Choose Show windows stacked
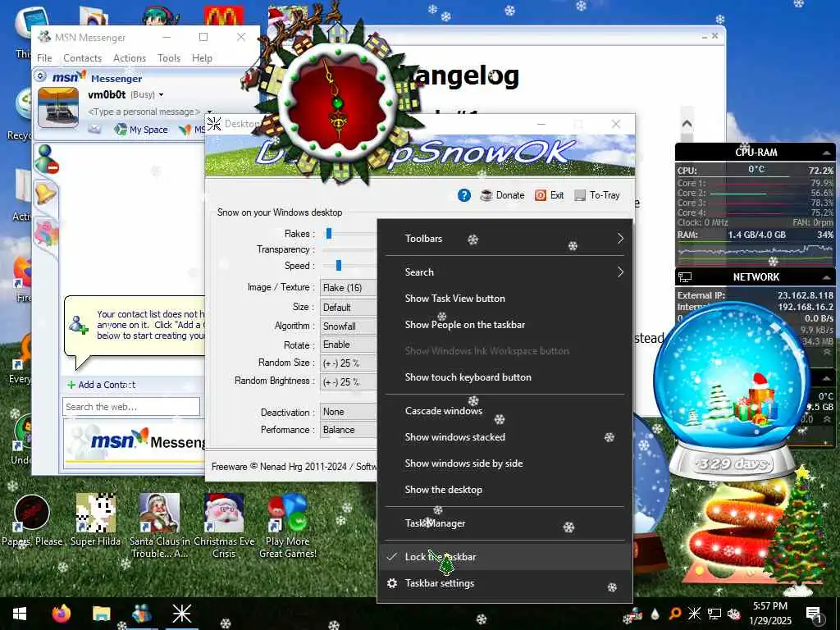The height and width of the screenshot is (630, 840). 504,437
